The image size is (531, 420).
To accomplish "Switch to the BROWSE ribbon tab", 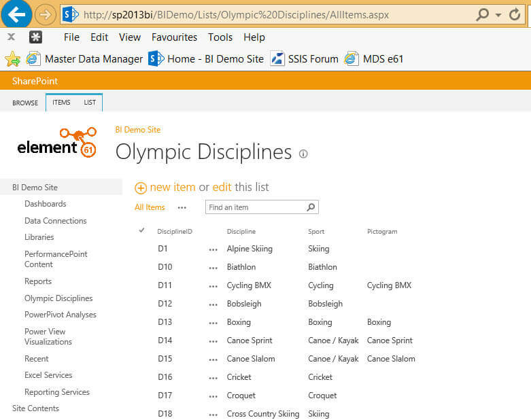I will tap(25, 103).
